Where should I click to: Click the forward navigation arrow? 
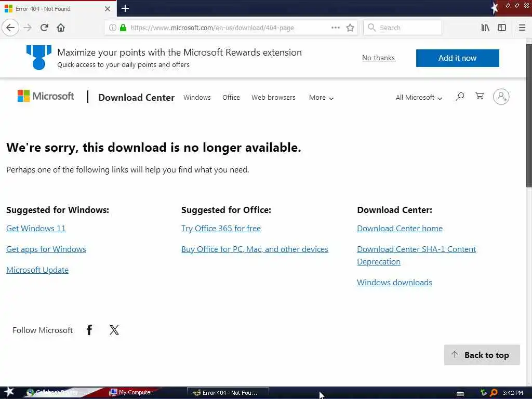pyautogui.click(x=28, y=28)
